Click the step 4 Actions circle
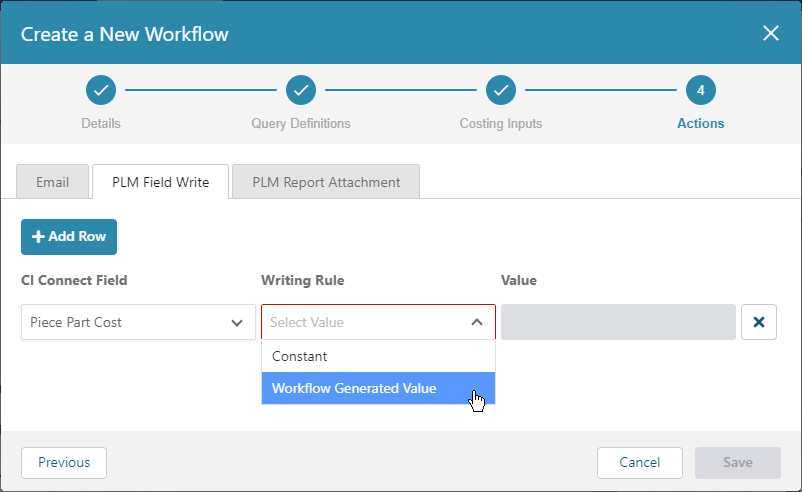Image resolution: width=802 pixels, height=492 pixels. 701,90
